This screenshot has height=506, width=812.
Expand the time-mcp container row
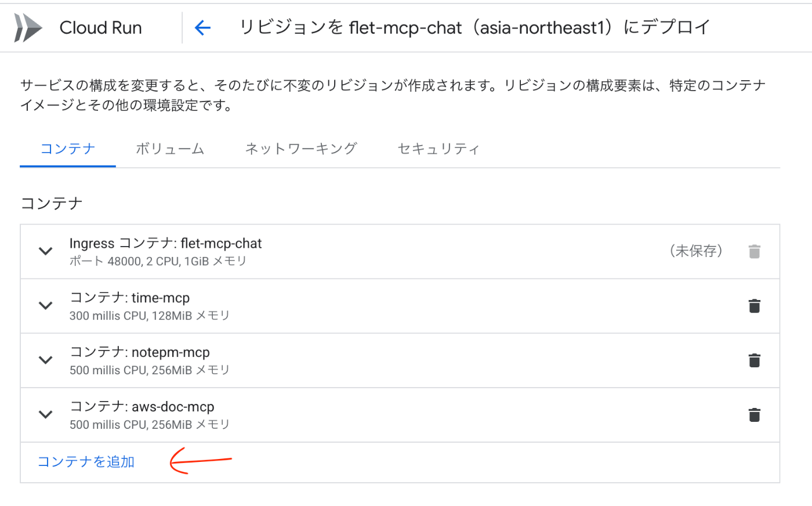click(x=45, y=306)
